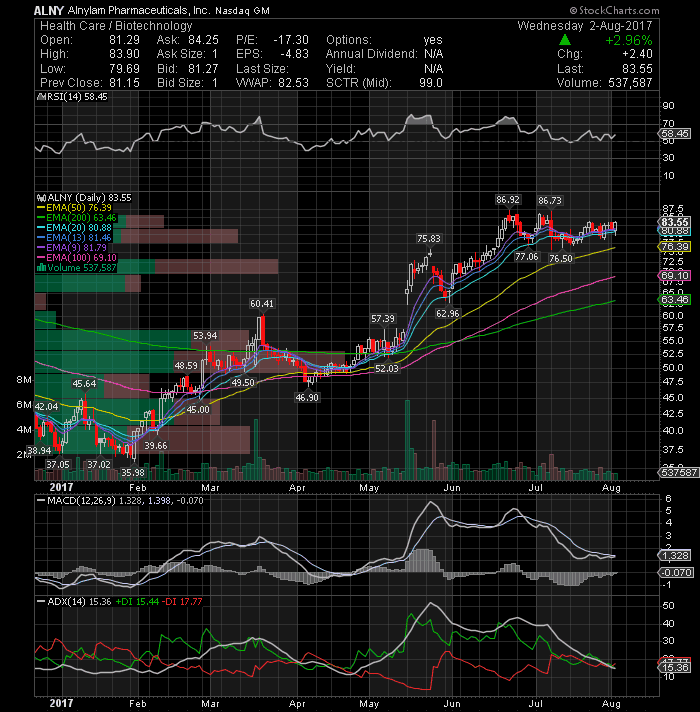
Task: Click the 62.96 low price marker
Action: coord(448,313)
